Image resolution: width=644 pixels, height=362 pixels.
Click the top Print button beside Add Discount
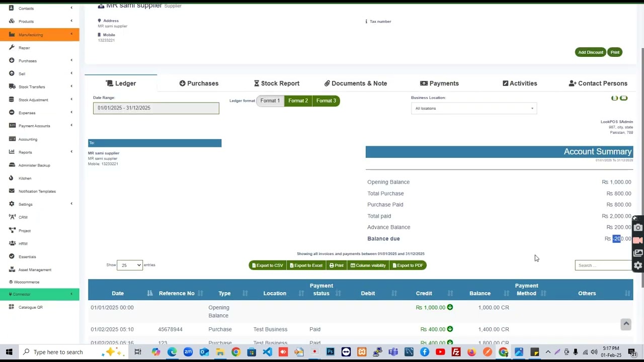[x=615, y=52]
